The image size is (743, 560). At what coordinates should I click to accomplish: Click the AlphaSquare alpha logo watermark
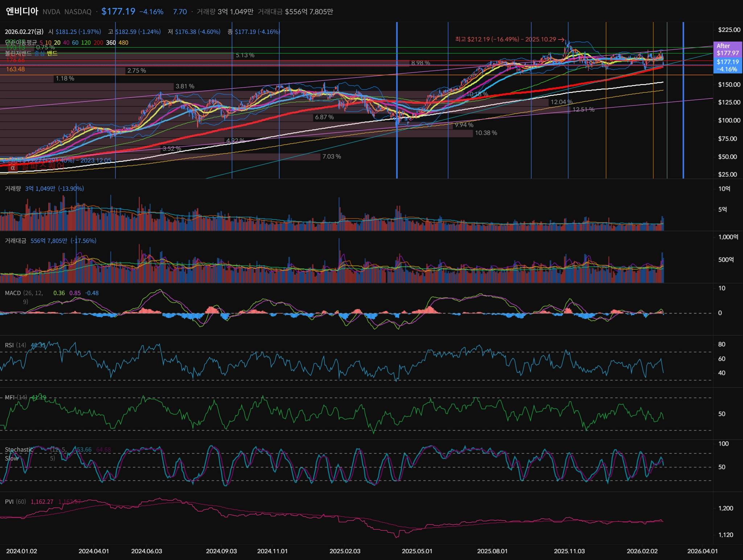click(13, 167)
